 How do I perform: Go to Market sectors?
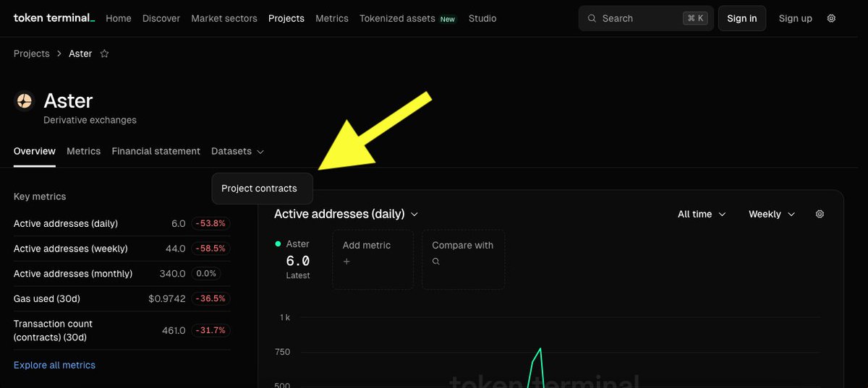pyautogui.click(x=224, y=18)
